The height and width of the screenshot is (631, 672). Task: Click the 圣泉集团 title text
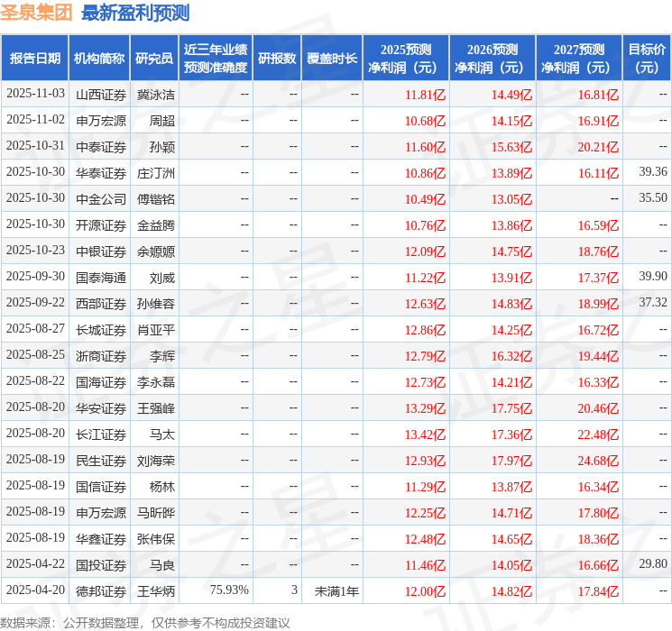pos(36,12)
